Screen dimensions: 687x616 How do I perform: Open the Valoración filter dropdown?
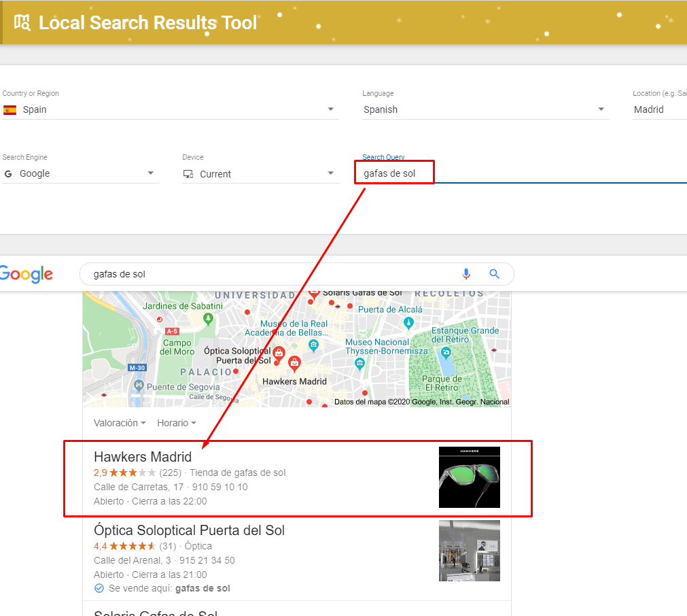point(120,423)
